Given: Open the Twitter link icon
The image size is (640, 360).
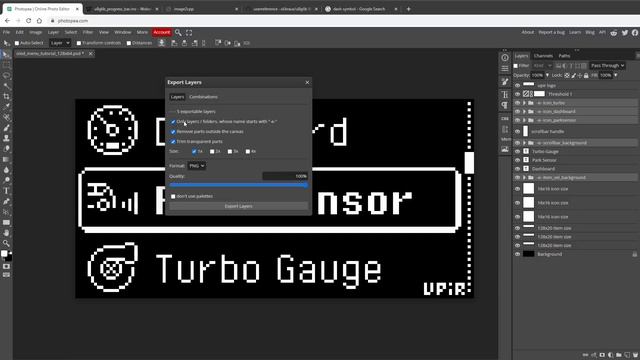Looking at the screenshot, I should pyautogui.click(x=625, y=33).
